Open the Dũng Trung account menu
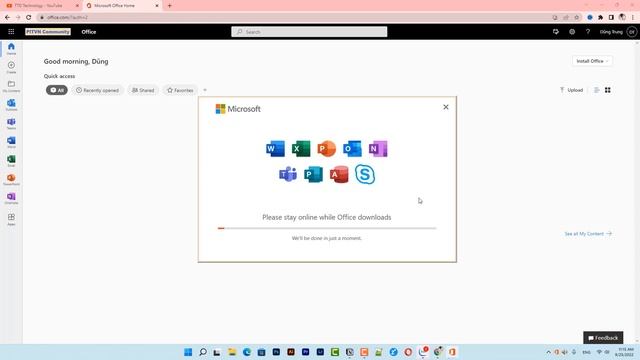This screenshot has width=640, height=360. [x=618, y=31]
